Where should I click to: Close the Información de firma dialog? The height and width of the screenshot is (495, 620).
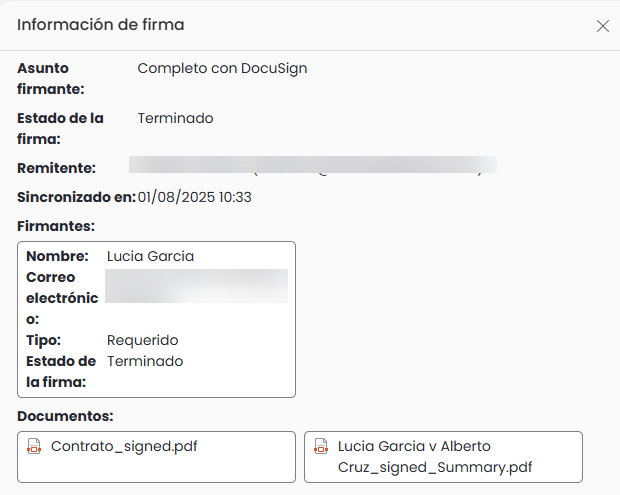coord(603,26)
